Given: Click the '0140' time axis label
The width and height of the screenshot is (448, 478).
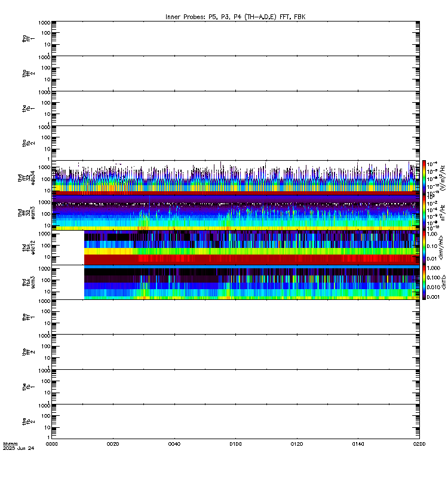Looking at the screenshot, I should (358, 444).
